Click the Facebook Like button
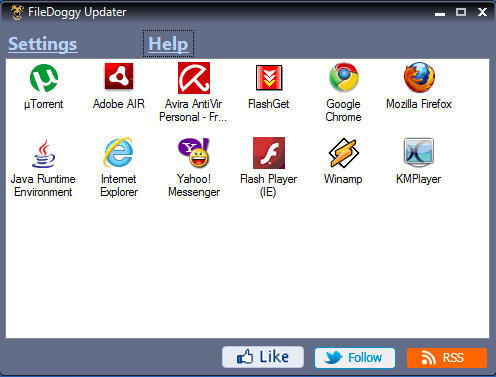Viewport: 496px width, 377px height. click(263, 357)
